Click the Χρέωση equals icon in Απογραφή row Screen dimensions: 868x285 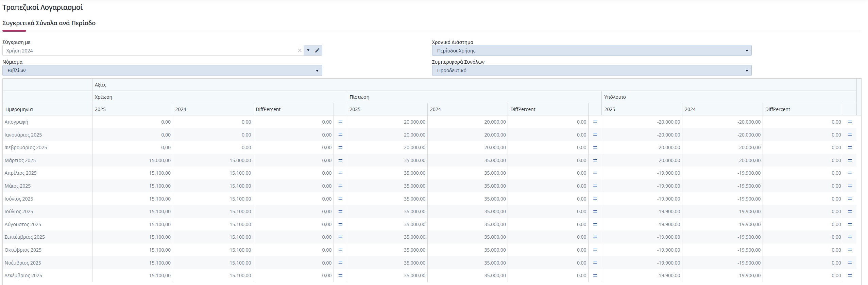[x=340, y=122]
